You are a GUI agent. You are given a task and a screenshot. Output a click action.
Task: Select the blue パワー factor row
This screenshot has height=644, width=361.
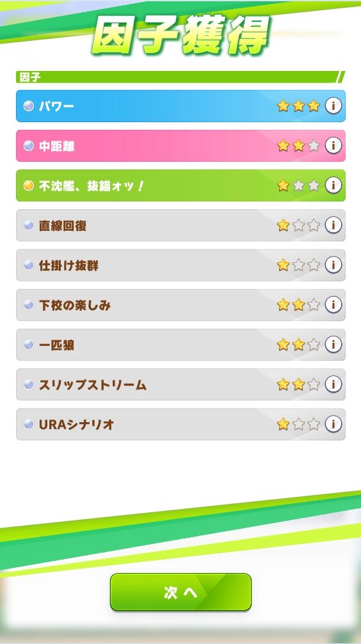[x=180, y=106]
